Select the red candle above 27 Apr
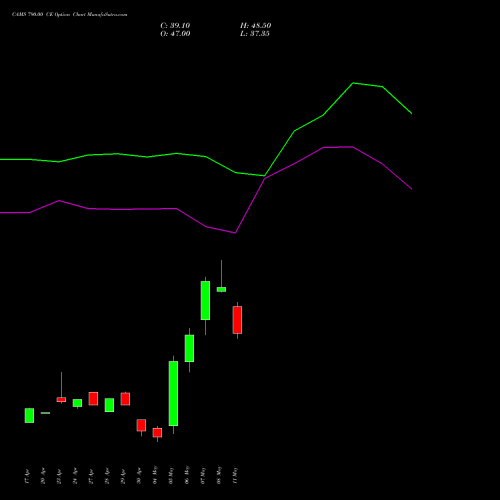 point(93,399)
